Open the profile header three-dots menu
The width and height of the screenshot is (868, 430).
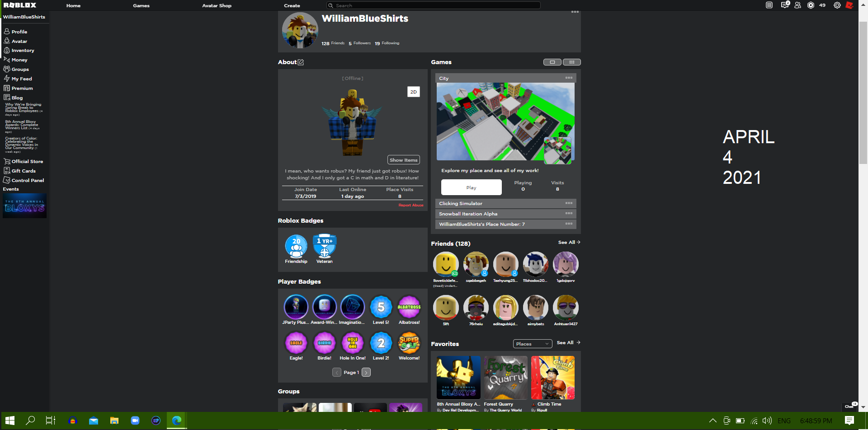click(575, 12)
